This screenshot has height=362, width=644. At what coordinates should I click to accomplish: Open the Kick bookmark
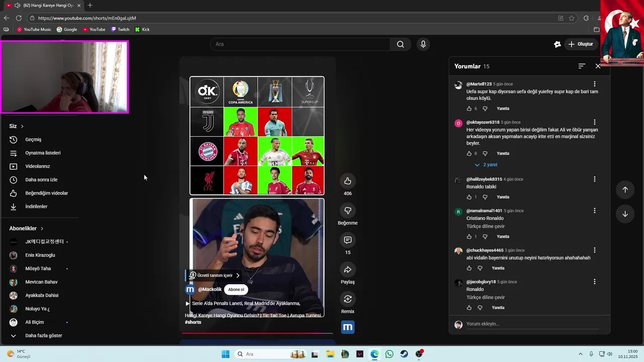tap(142, 30)
